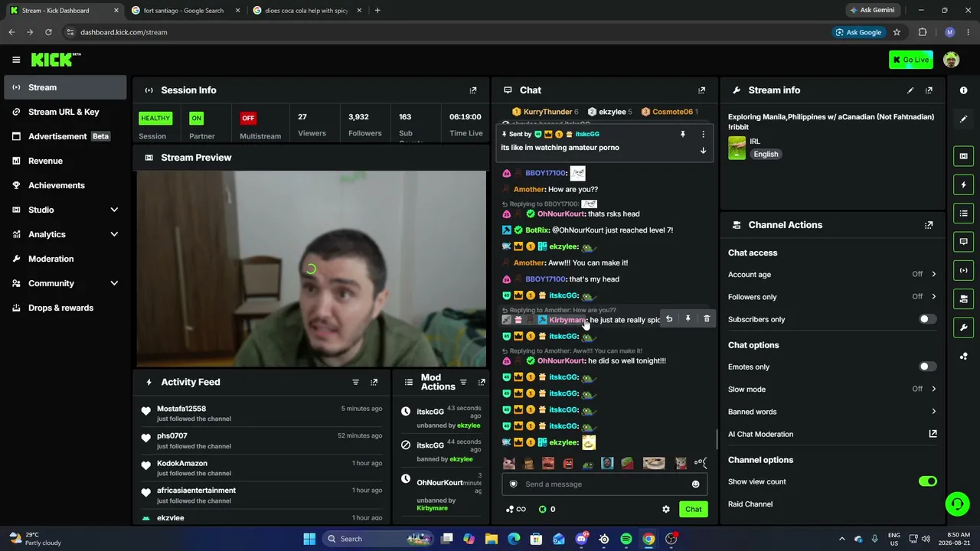Image resolution: width=980 pixels, height=551 pixels.
Task: Click the taskbar Search box
Action: pos(380,539)
